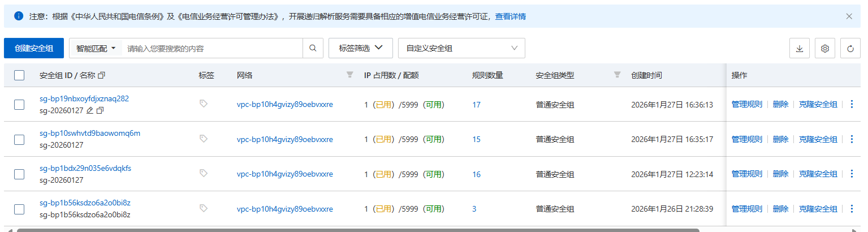The width and height of the screenshot is (868, 232).
Task: Click the info icon in notice banner
Action: pos(19,16)
